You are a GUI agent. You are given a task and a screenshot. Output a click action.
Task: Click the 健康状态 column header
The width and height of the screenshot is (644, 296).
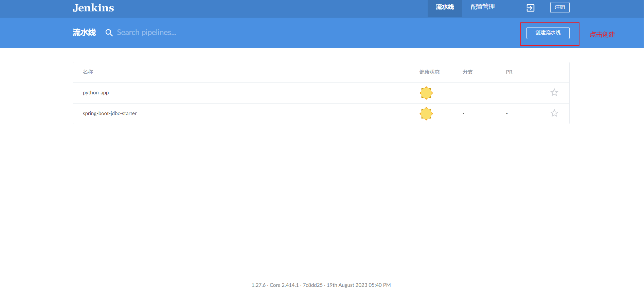click(429, 72)
